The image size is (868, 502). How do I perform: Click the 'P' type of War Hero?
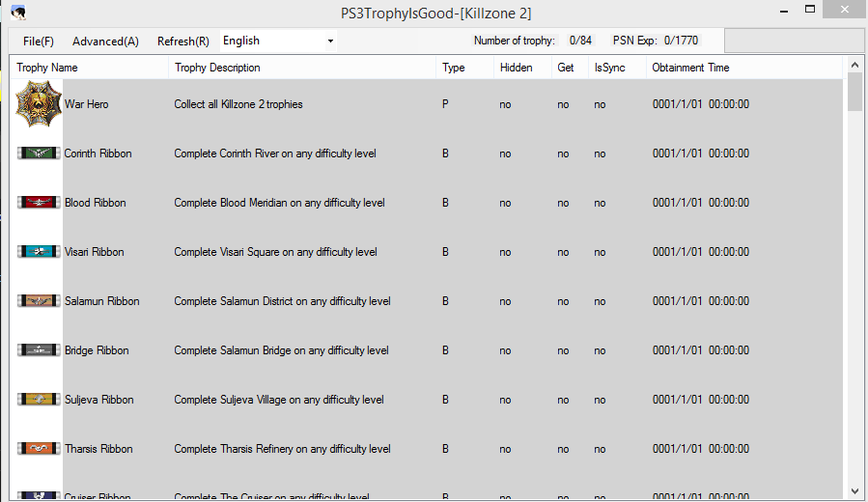tap(445, 104)
